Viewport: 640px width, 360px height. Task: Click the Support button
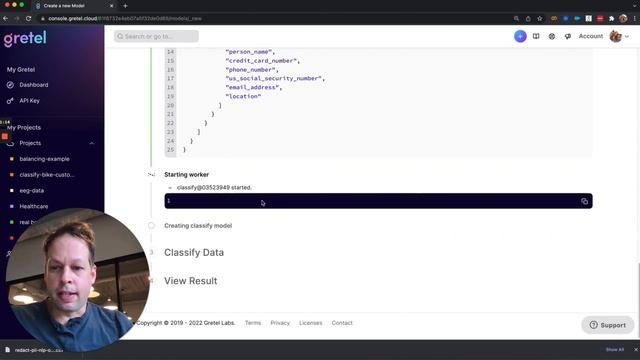click(x=608, y=325)
